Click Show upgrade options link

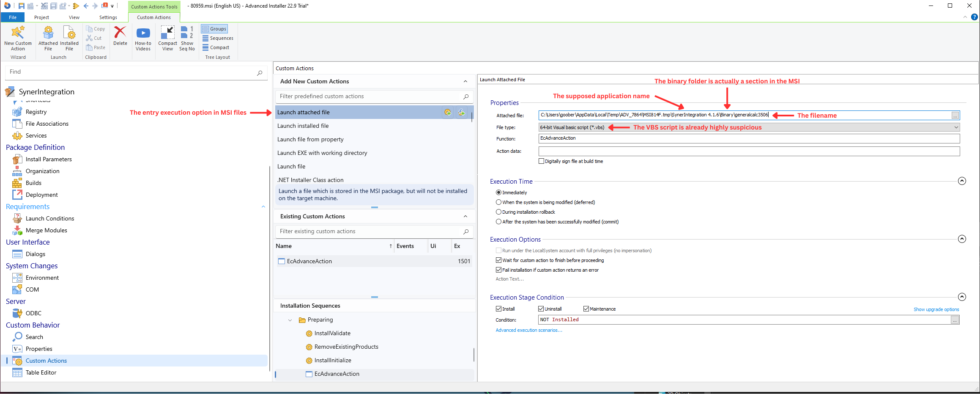point(936,309)
